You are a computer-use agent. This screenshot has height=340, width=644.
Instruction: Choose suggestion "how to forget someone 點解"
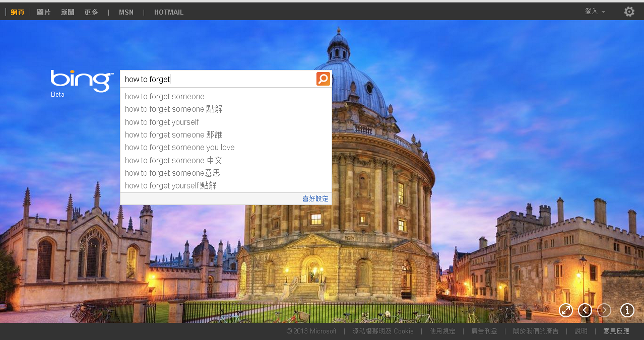(226, 109)
